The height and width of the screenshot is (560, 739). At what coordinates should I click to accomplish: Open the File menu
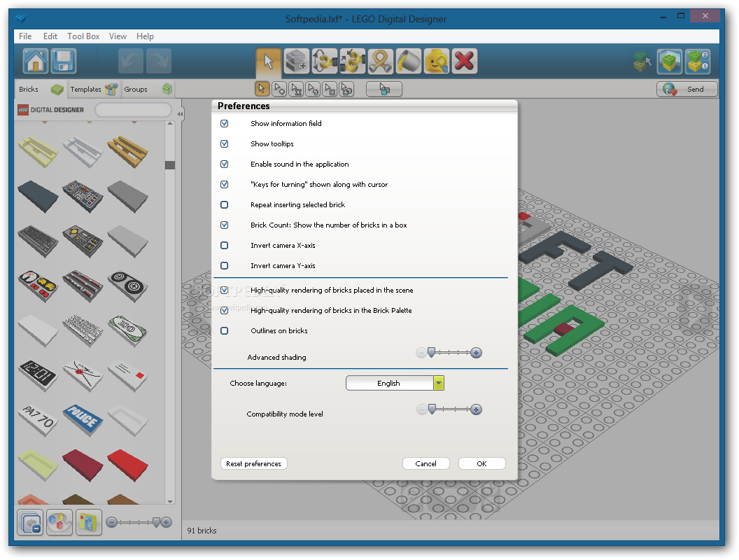point(25,36)
